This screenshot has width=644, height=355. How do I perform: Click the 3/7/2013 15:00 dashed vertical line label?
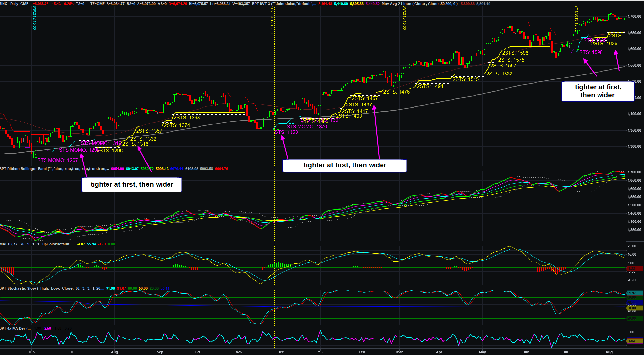coord(405,18)
